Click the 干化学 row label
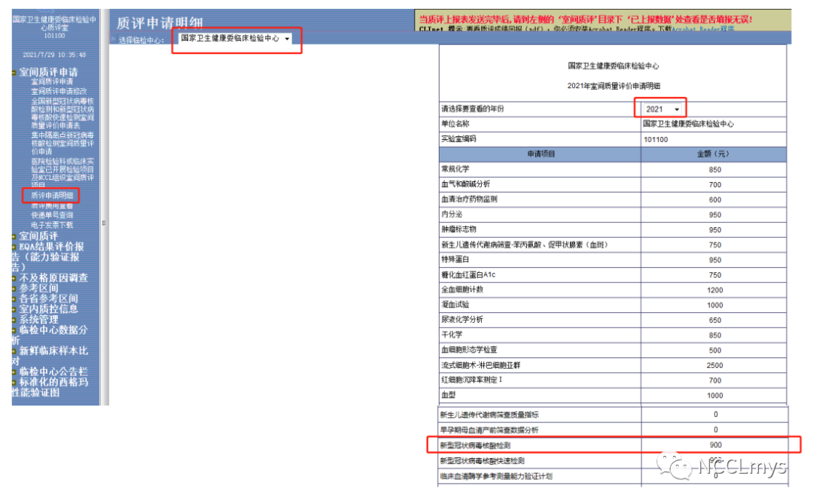Image resolution: width=813 pixels, height=504 pixels. pos(452,335)
